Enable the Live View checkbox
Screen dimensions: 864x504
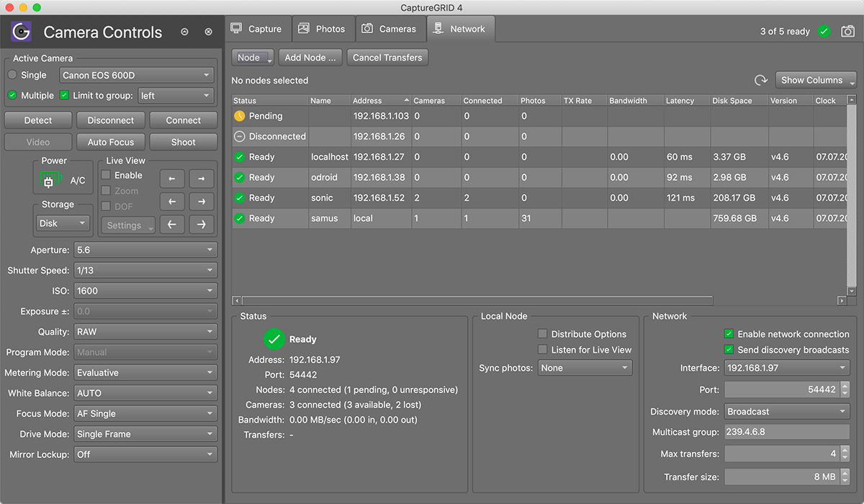(x=106, y=175)
